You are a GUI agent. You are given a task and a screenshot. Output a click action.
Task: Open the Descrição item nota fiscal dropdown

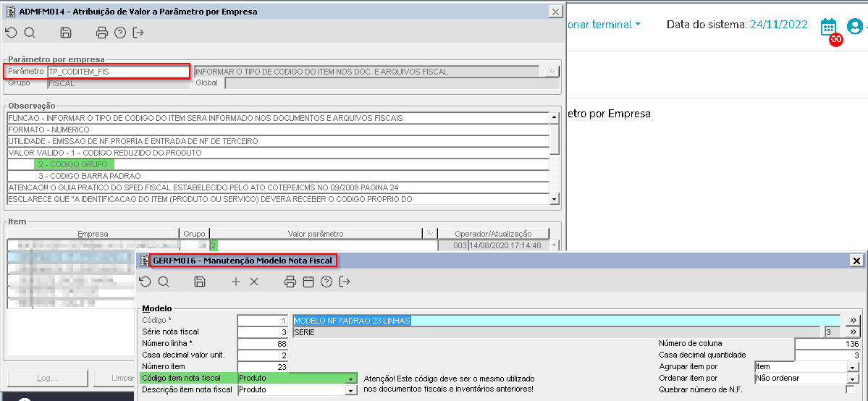[x=350, y=390]
